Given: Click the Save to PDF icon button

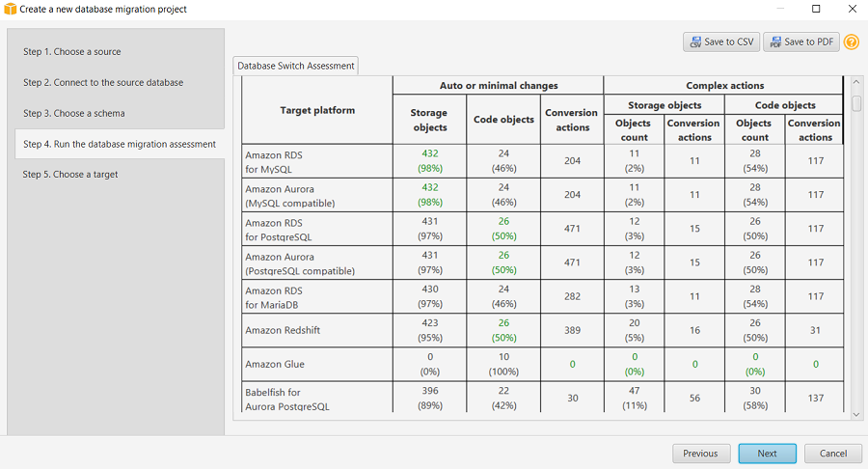Looking at the screenshot, I should pyautogui.click(x=800, y=42).
